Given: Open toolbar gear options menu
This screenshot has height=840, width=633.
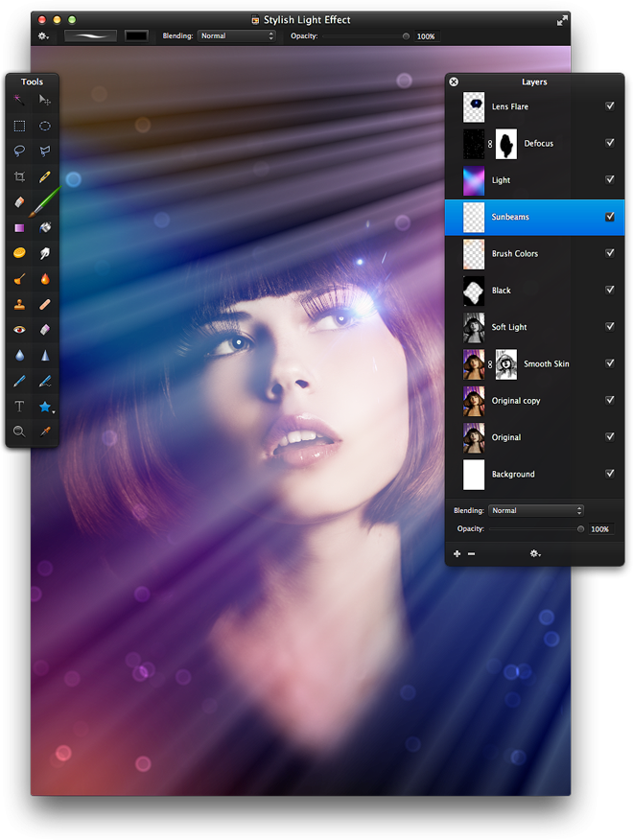Looking at the screenshot, I should click(x=43, y=36).
